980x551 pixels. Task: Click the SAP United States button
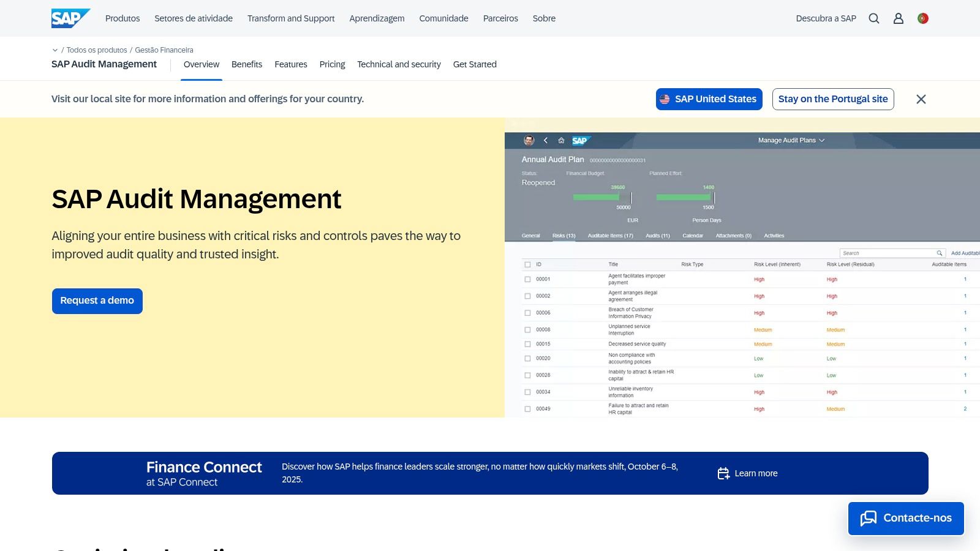click(x=709, y=99)
